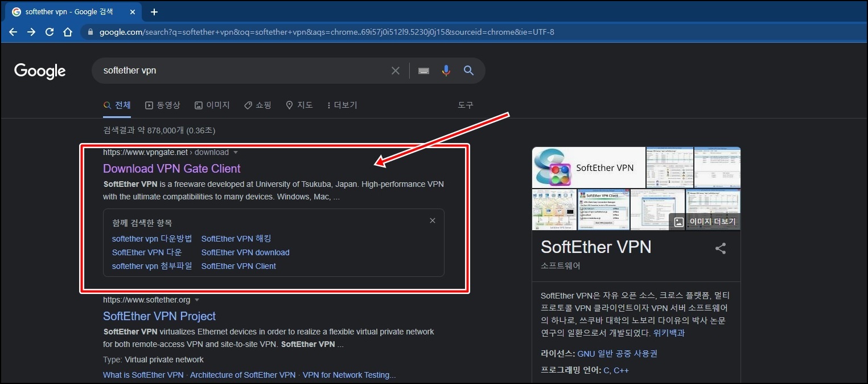Image resolution: width=868 pixels, height=384 pixels.
Task: Open Download VPN Gate Client link
Action: (172, 169)
